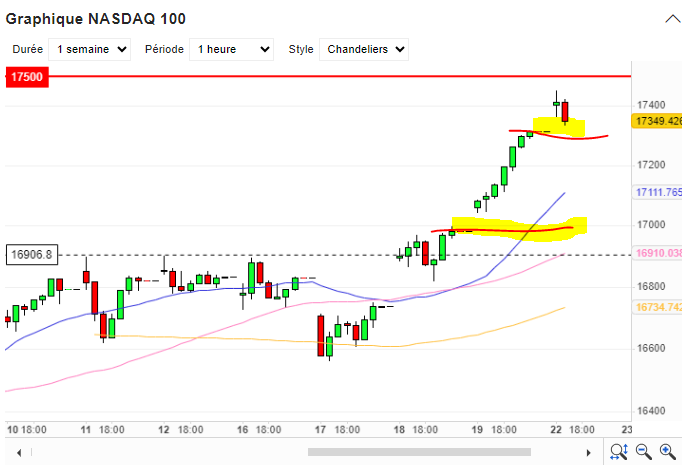The height and width of the screenshot is (472, 689).
Task: Click the red 17500 price level label
Action: 27,77
